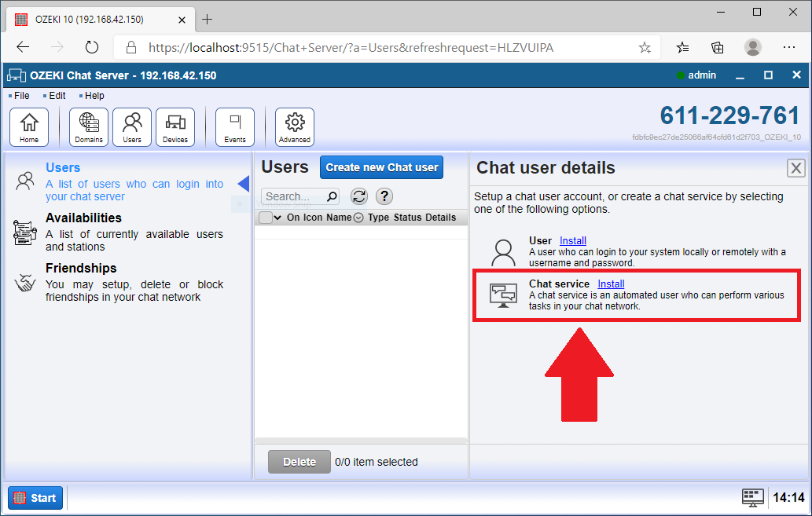Install the Chat service via its link
This screenshot has width=812, height=516.
click(x=611, y=284)
